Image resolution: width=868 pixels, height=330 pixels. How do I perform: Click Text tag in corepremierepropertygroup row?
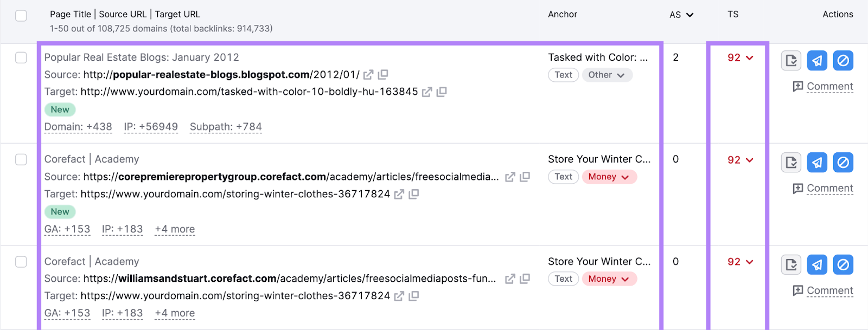pyautogui.click(x=563, y=177)
